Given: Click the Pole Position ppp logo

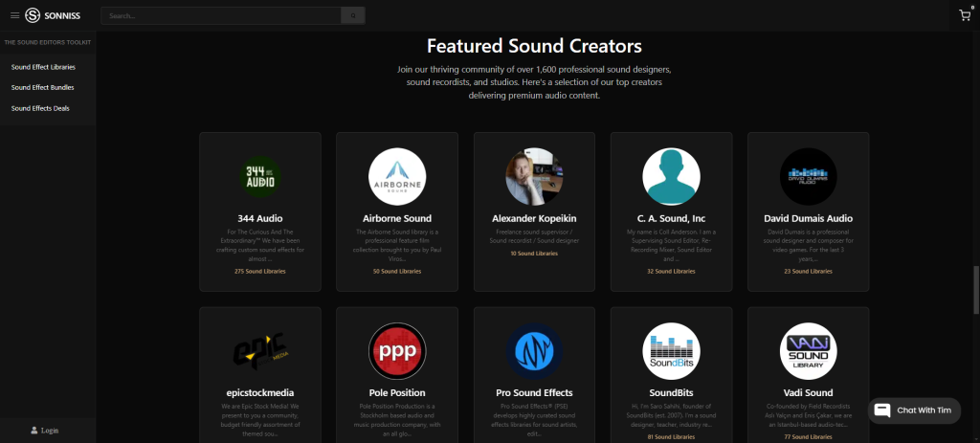Looking at the screenshot, I should 397,351.
